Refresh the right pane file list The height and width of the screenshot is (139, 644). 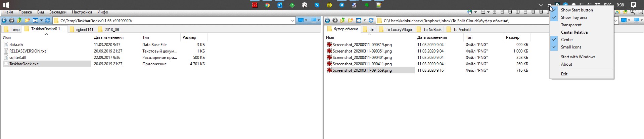pos(371,21)
